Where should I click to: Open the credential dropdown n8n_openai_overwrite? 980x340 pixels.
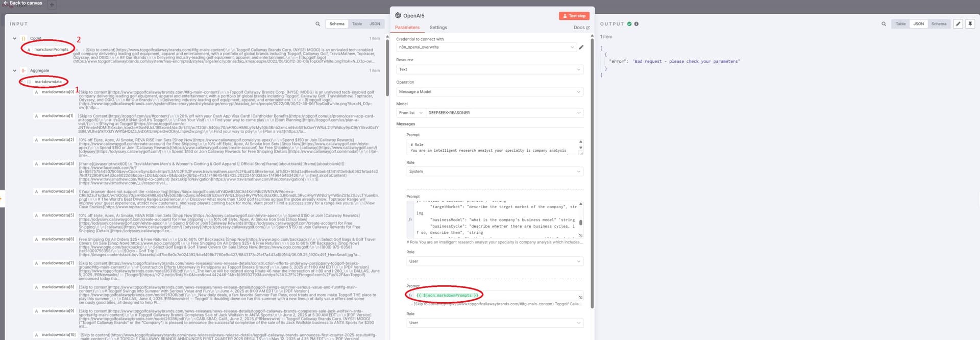(x=486, y=47)
